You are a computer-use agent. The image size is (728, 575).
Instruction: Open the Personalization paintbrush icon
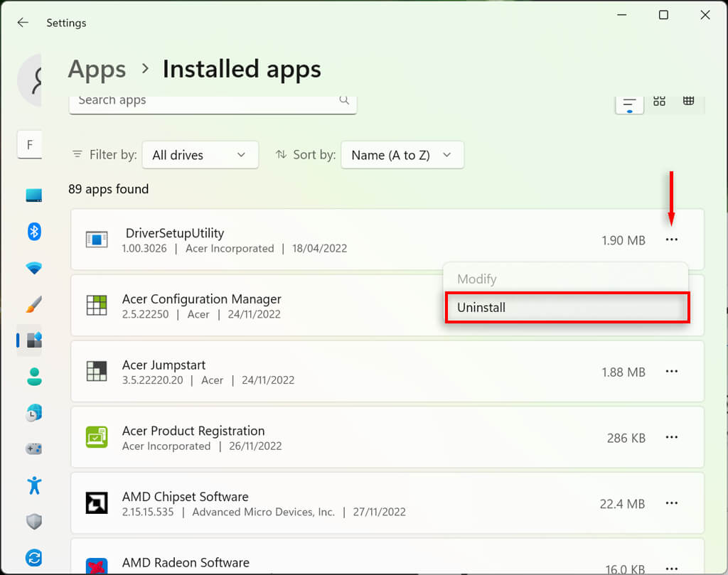pyautogui.click(x=34, y=304)
